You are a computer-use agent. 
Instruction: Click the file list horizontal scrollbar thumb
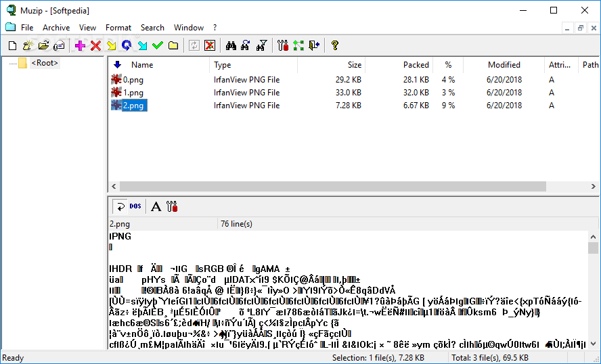(333, 186)
